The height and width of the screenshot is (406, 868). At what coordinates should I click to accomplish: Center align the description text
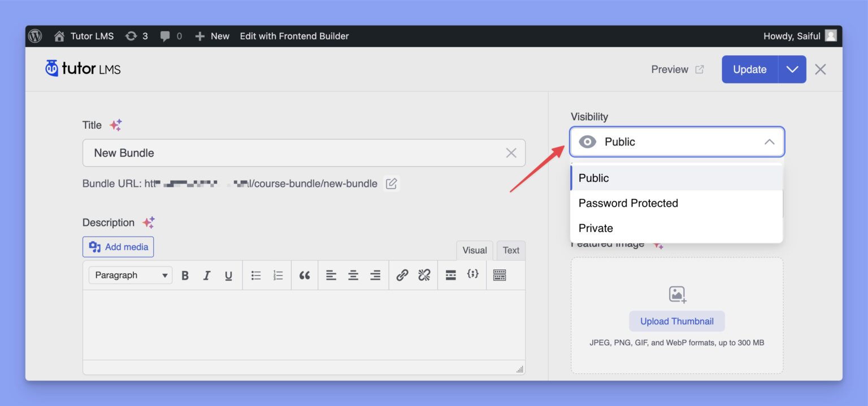click(x=353, y=276)
